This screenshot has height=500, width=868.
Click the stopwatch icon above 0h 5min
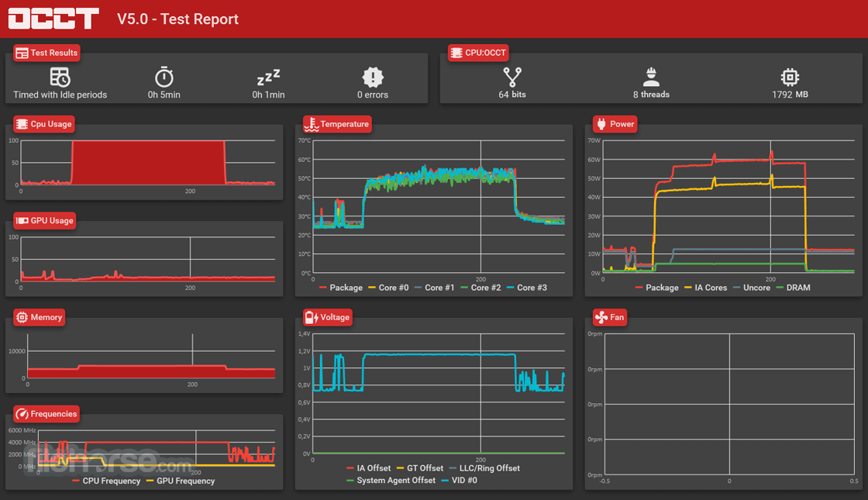click(x=164, y=77)
